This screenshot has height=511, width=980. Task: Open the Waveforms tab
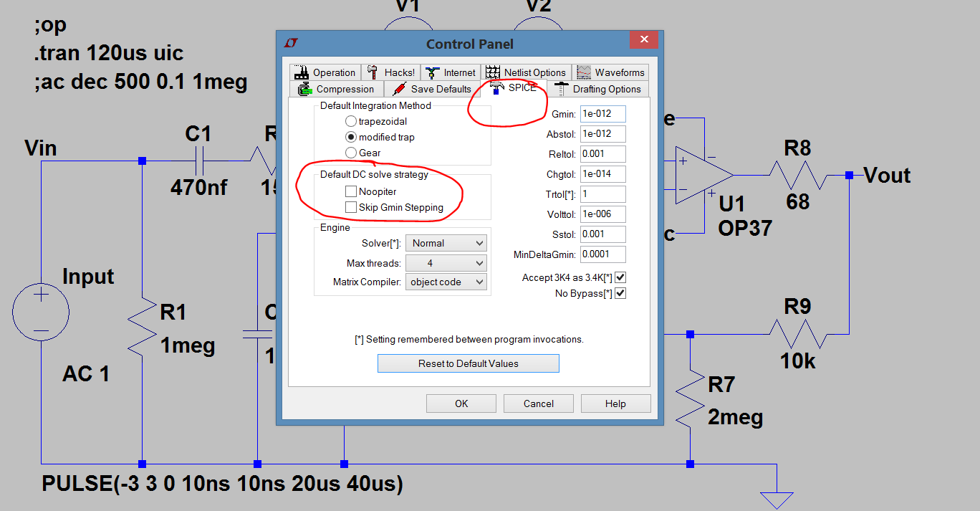tap(612, 72)
